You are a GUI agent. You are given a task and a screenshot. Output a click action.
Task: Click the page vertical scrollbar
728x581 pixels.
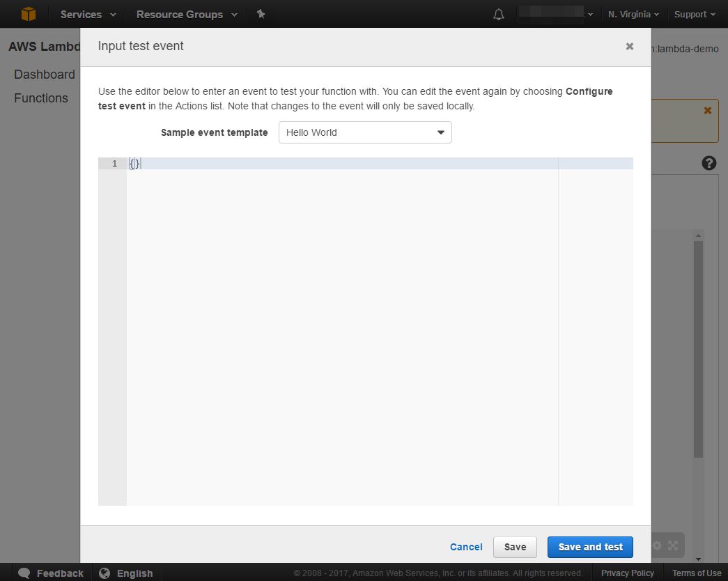[698, 348]
